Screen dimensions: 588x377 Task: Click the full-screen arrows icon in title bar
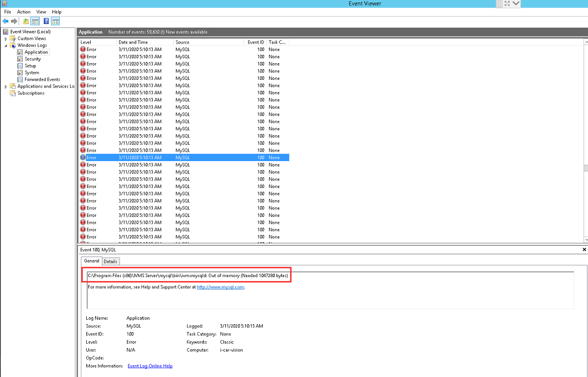pyautogui.click(x=507, y=3)
